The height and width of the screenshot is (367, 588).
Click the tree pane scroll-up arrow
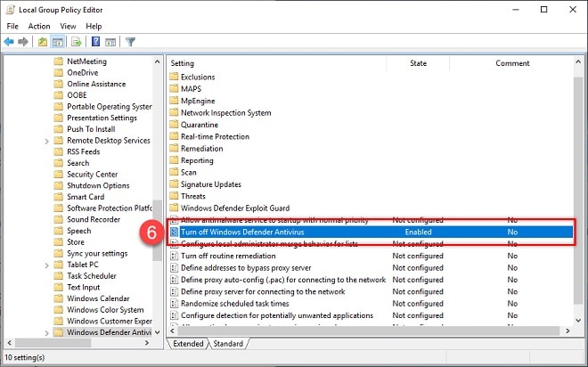[157, 61]
